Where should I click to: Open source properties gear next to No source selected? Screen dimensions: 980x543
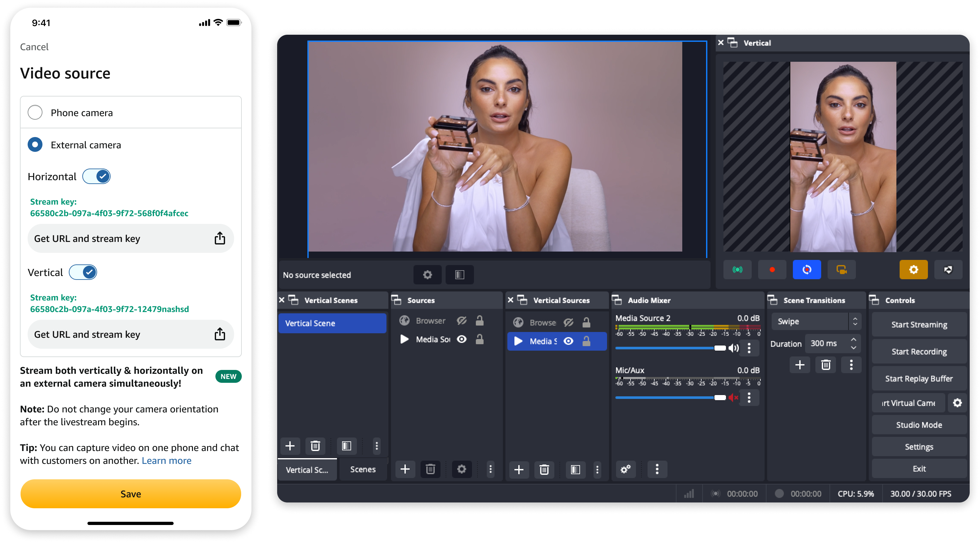pos(427,274)
